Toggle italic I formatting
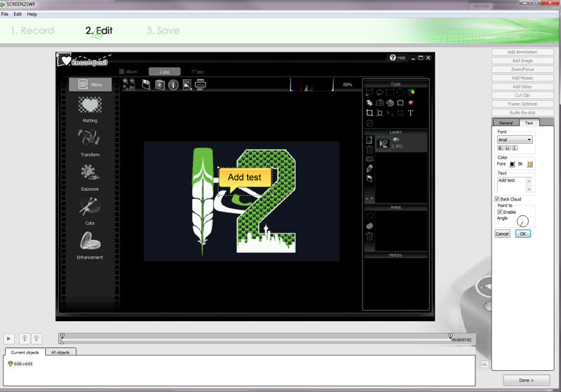Screen dimensions: 561x392 (515, 148)
